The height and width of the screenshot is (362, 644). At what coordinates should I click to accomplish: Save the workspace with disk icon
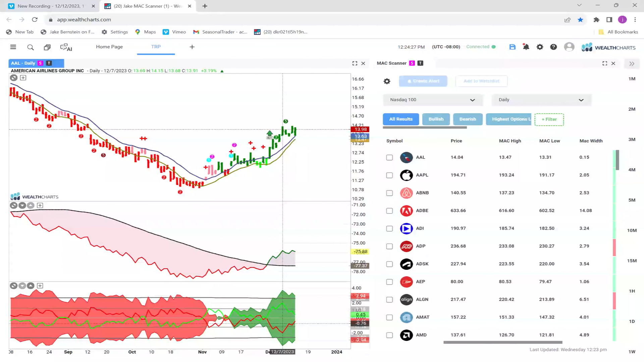click(512, 47)
